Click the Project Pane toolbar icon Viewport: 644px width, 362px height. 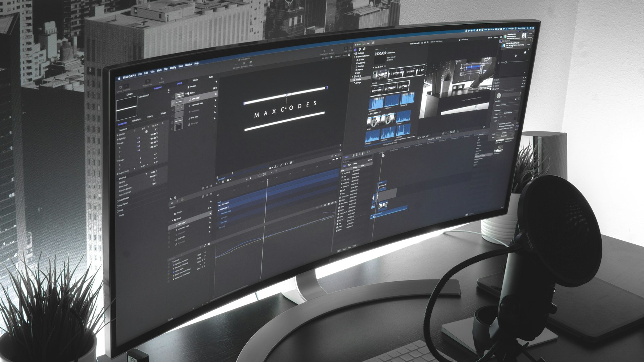pyautogui.click(x=147, y=82)
